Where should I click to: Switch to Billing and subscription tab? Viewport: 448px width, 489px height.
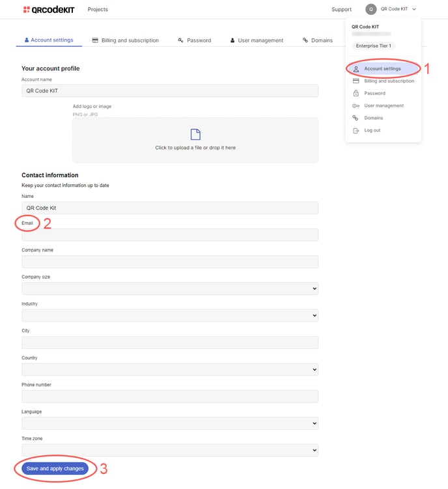[126, 40]
